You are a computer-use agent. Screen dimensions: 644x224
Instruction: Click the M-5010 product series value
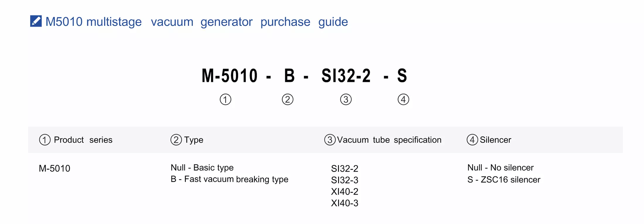tap(54, 168)
